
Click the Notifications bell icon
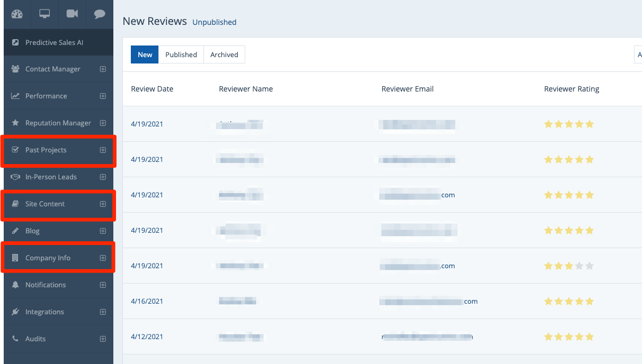(15, 285)
